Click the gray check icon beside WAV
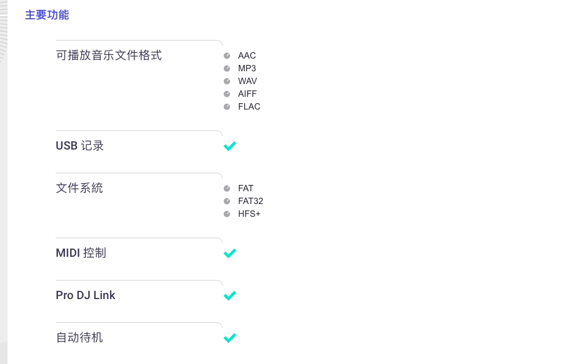The height and width of the screenshot is (364, 588). [x=227, y=81]
